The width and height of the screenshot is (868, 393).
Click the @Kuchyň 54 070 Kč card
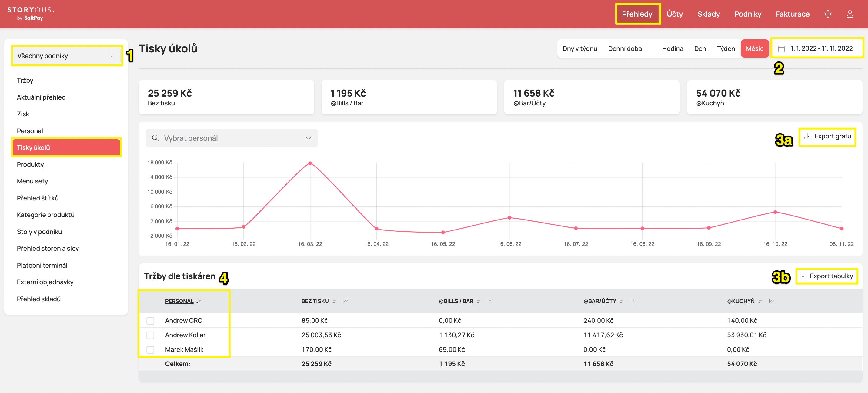pos(774,97)
